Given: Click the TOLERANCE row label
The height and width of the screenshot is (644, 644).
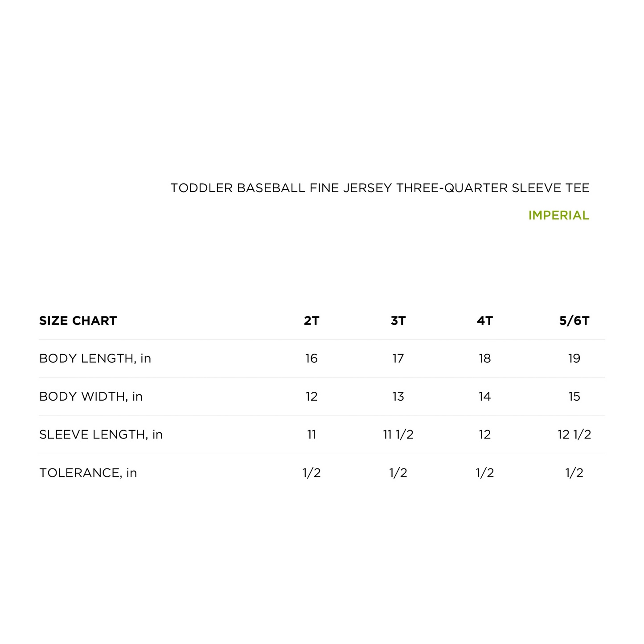Looking at the screenshot, I should pyautogui.click(x=88, y=473).
